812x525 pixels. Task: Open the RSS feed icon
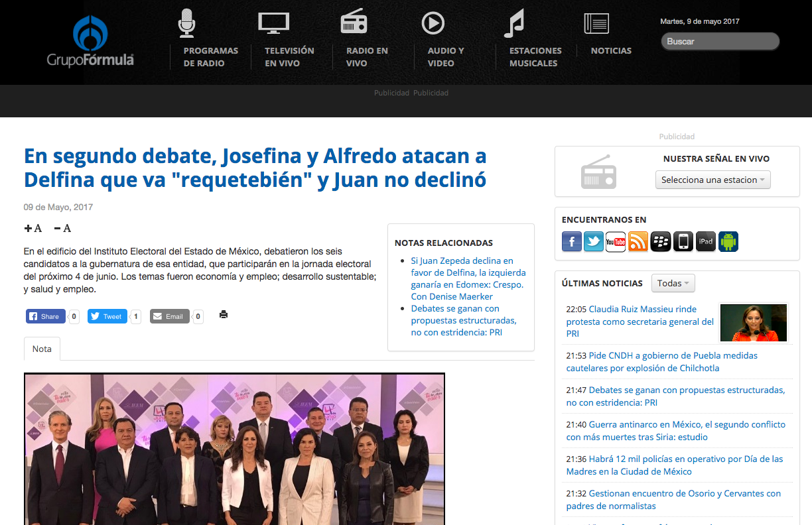coord(638,242)
